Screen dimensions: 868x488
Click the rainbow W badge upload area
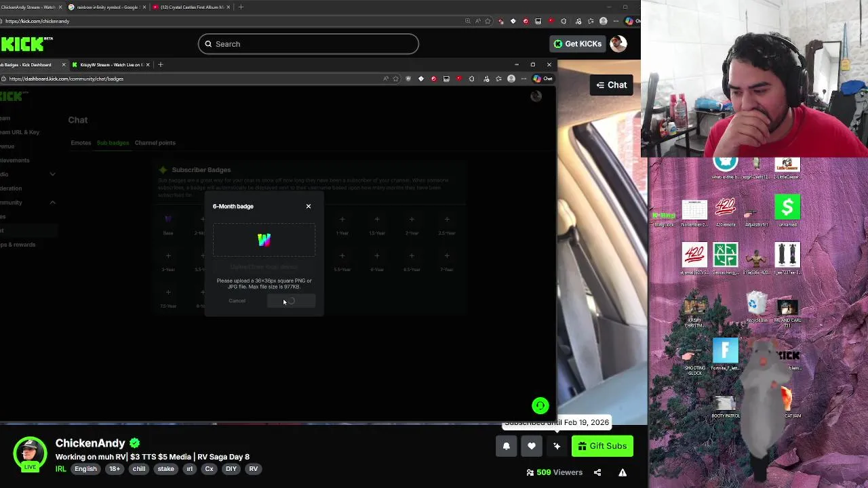tap(264, 240)
